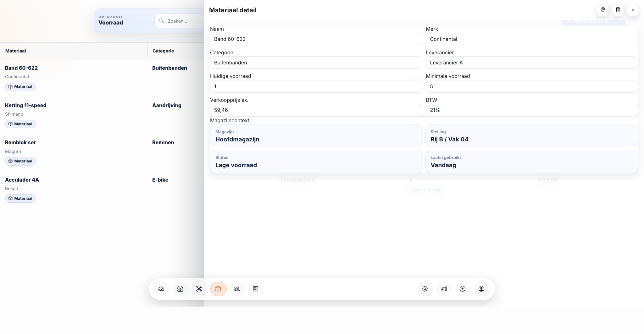The width and height of the screenshot is (644, 334).
Task: Select the Ketting 11-speed row title
Action: [x=26, y=105]
